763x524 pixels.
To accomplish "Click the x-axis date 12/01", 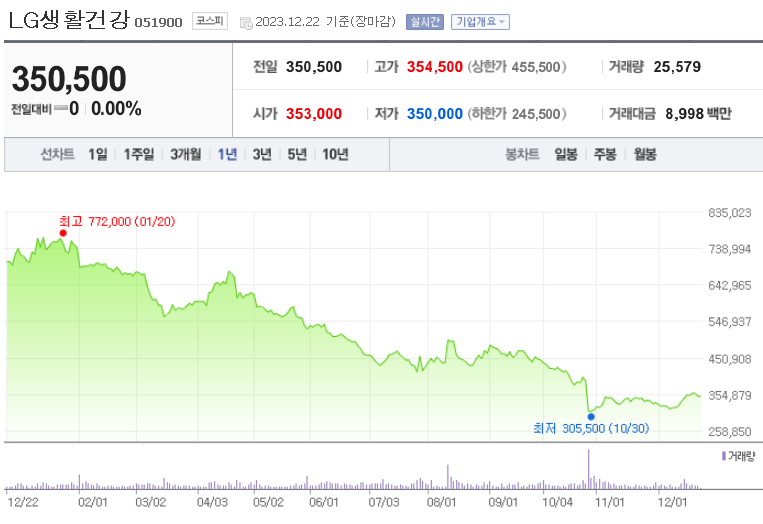I will coord(672,502).
